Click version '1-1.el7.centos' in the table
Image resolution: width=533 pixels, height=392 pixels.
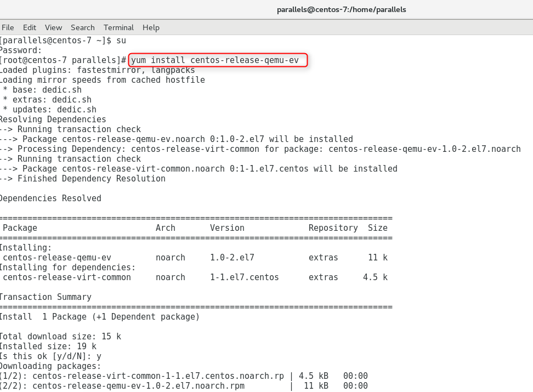(x=245, y=277)
